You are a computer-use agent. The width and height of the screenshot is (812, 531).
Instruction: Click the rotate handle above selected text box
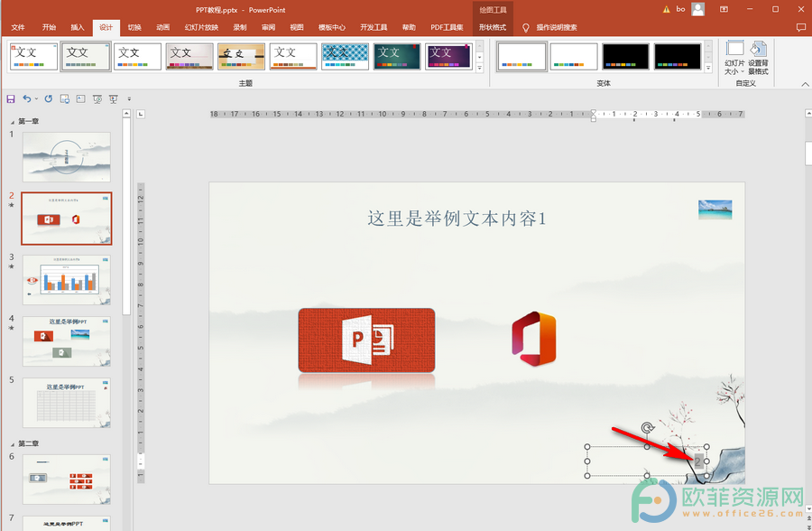coord(647,428)
